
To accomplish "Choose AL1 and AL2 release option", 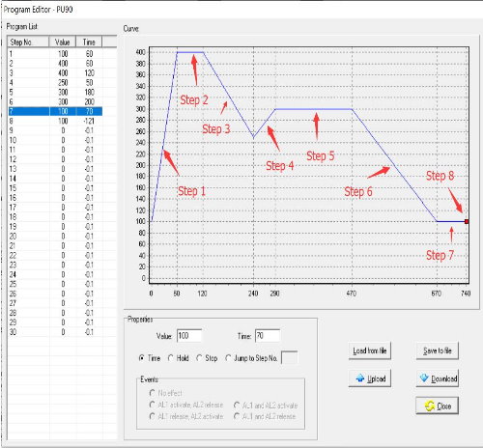I will pyautogui.click(x=237, y=416).
